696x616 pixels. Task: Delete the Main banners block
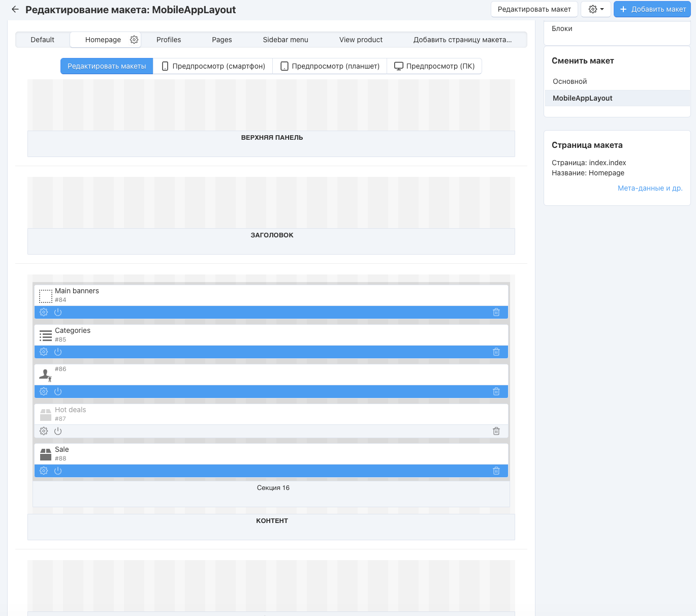(496, 312)
